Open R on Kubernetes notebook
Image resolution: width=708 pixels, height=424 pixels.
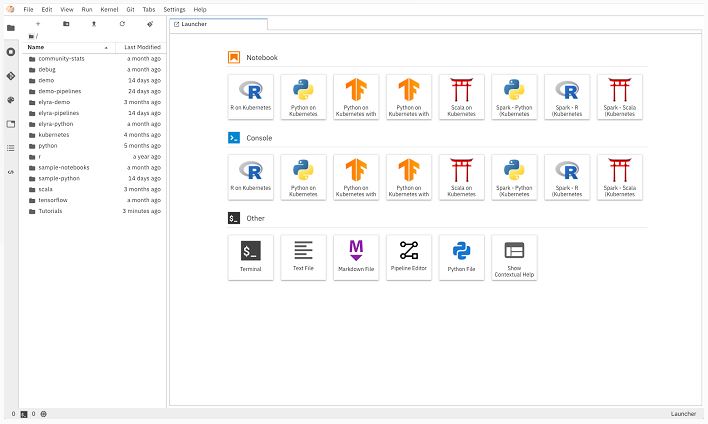pyautogui.click(x=251, y=97)
